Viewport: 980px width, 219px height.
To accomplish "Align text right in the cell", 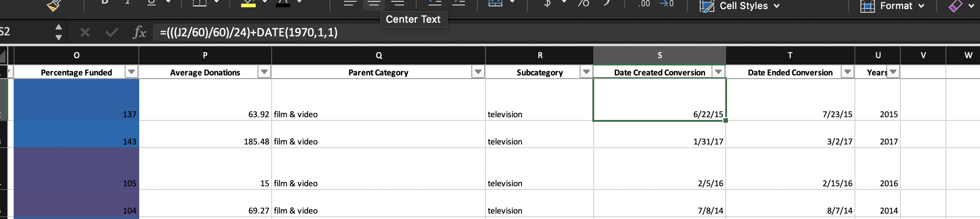I will point(398,3).
